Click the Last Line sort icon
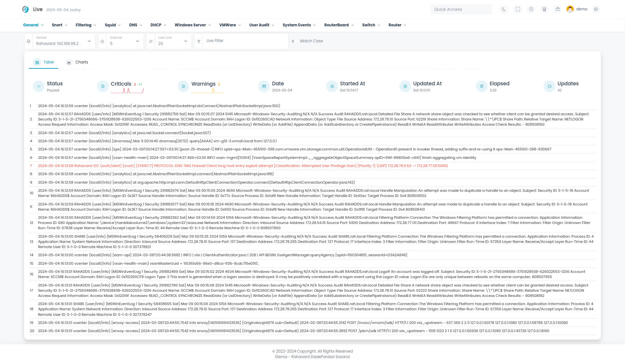625x364 pixels. (151, 41)
